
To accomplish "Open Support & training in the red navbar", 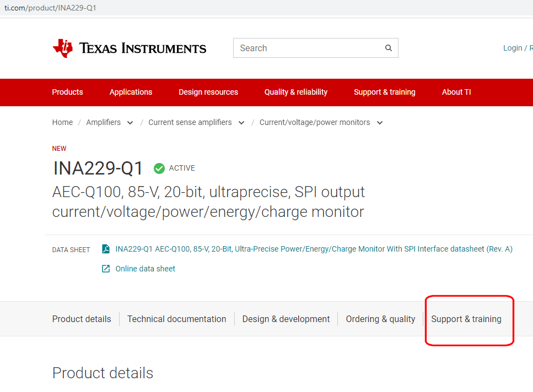I will pyautogui.click(x=384, y=92).
